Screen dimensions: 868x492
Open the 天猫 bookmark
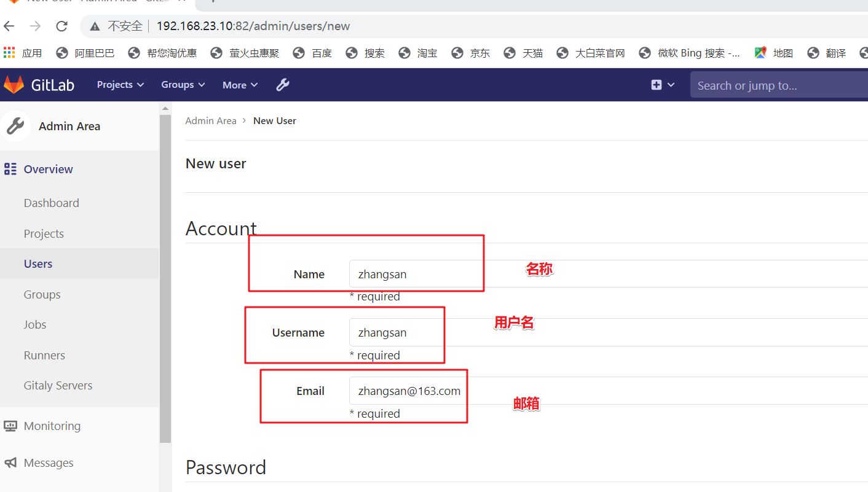click(524, 53)
